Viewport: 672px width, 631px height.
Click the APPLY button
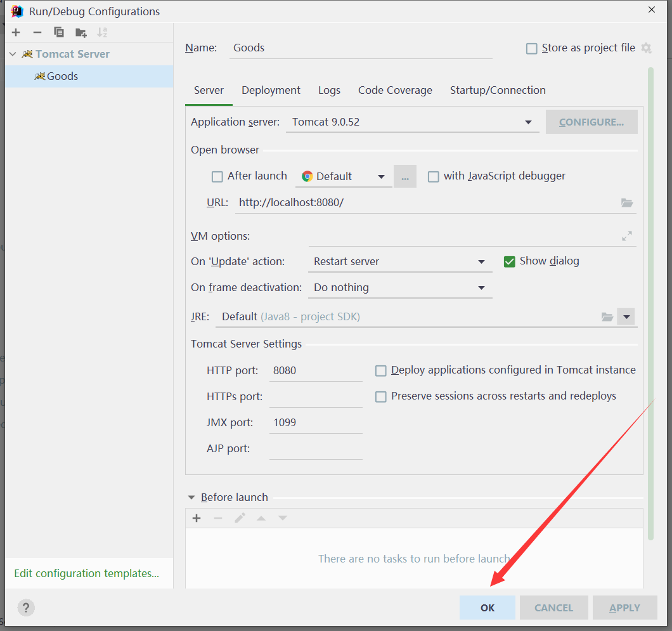pyautogui.click(x=625, y=608)
